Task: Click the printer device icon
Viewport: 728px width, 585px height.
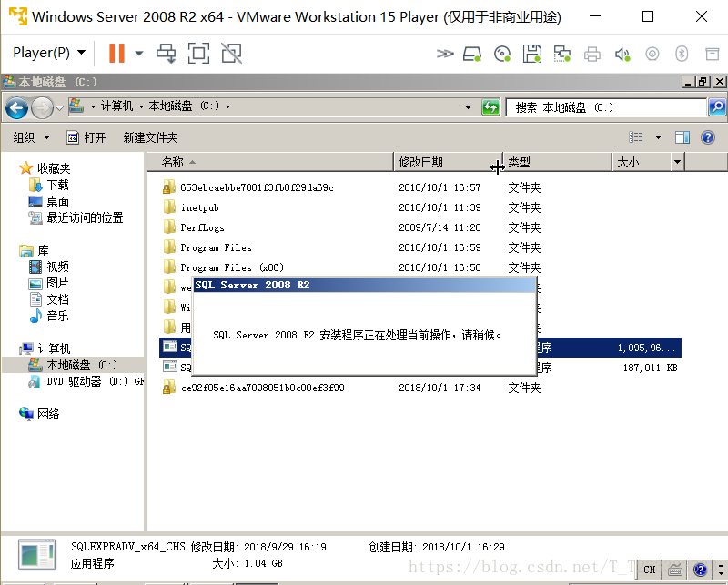Action: (592, 54)
